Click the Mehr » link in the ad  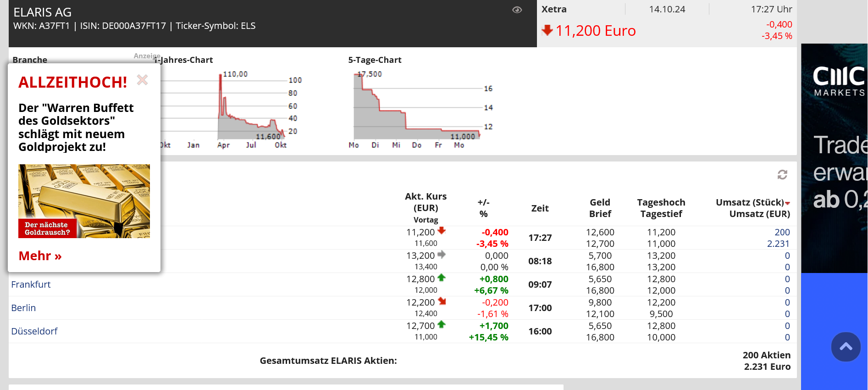click(40, 256)
